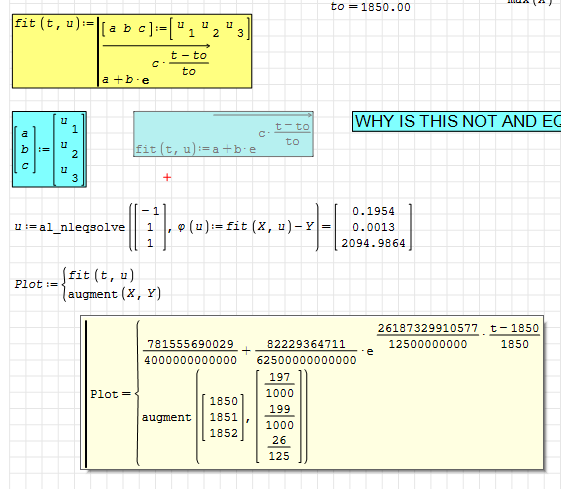Click the Plot = symbolic result label
The height and width of the screenshot is (489, 561).
(x=111, y=394)
